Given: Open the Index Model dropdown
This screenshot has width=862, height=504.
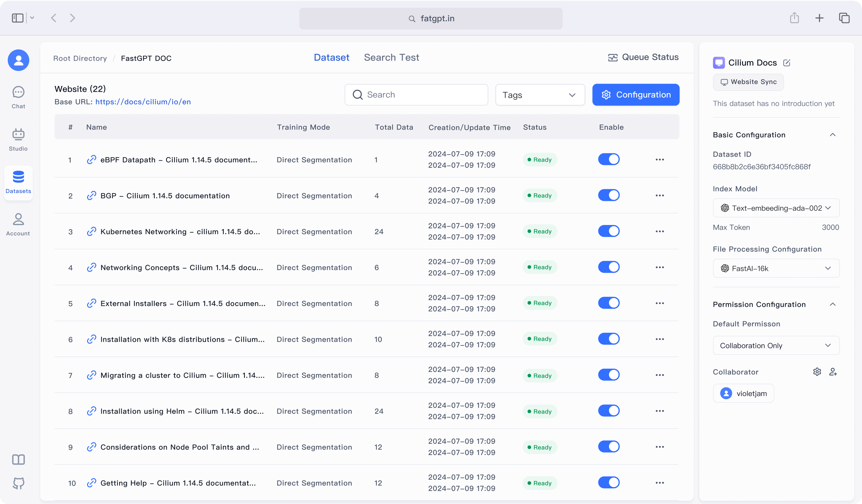Looking at the screenshot, I should tap(776, 208).
